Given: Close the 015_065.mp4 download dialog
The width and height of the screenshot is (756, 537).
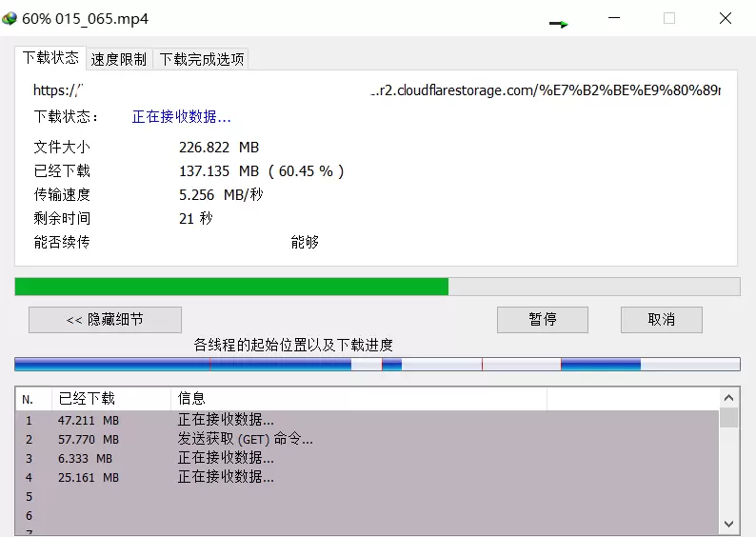Looking at the screenshot, I should click(x=726, y=18).
